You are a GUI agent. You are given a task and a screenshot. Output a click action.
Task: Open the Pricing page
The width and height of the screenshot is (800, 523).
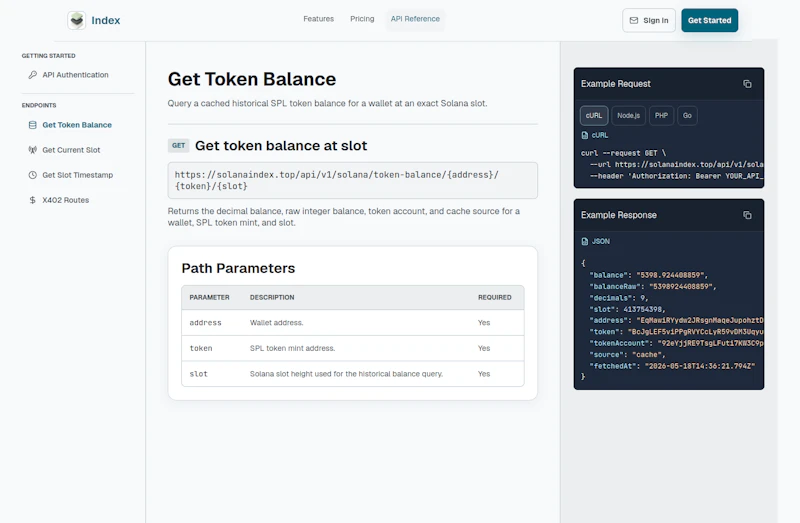pos(362,19)
